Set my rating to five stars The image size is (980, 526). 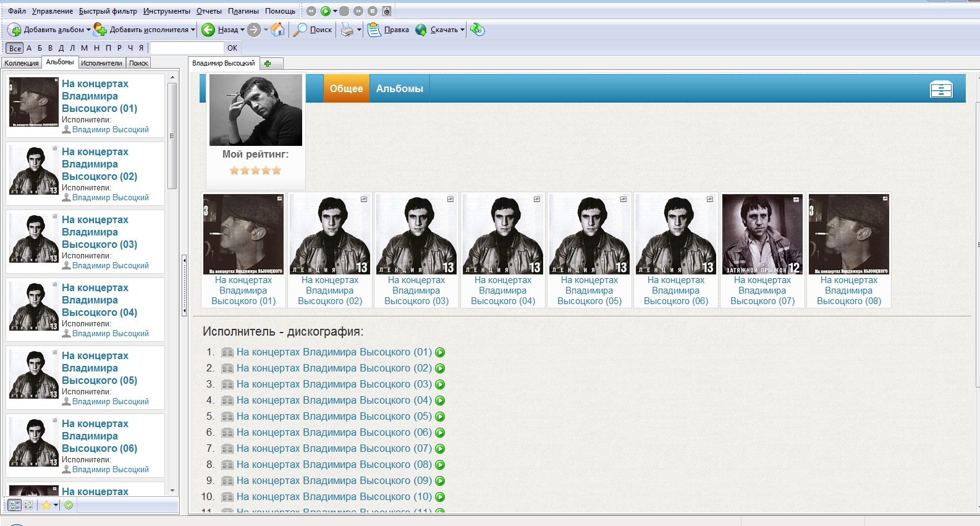coord(276,171)
